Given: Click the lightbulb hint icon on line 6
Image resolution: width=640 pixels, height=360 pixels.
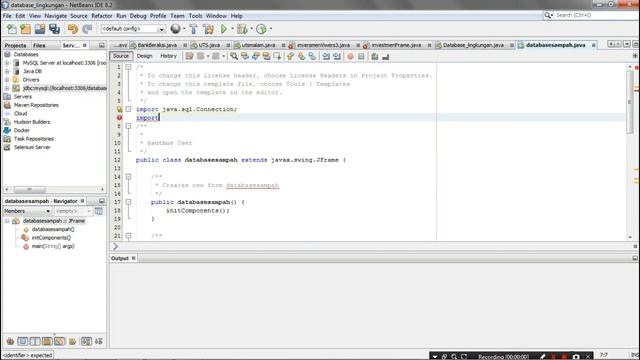Looking at the screenshot, I should 119,109.
